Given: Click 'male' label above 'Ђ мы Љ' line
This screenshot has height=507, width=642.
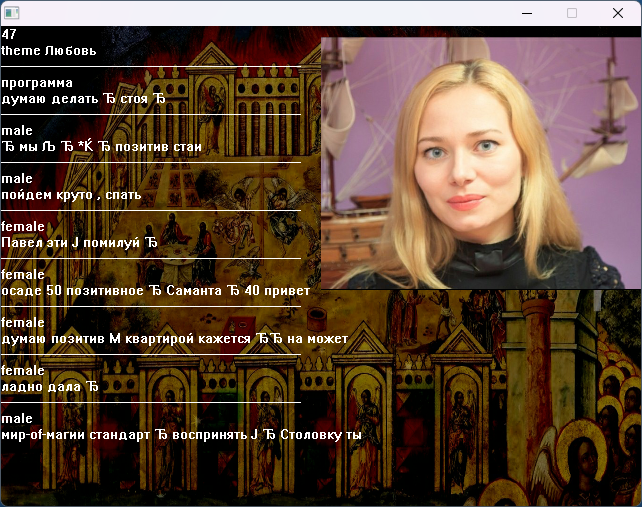Looking at the screenshot, I should point(17,131).
